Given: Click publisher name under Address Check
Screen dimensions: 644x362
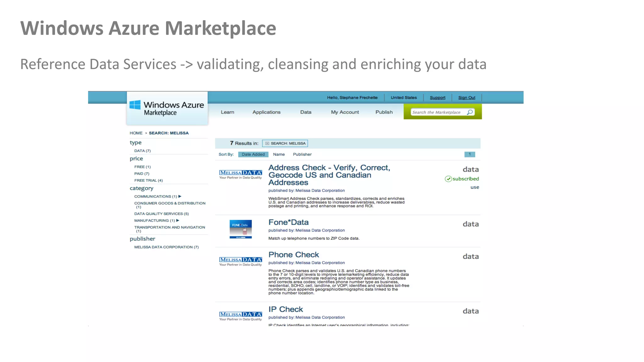Looking at the screenshot, I should coord(320,190).
